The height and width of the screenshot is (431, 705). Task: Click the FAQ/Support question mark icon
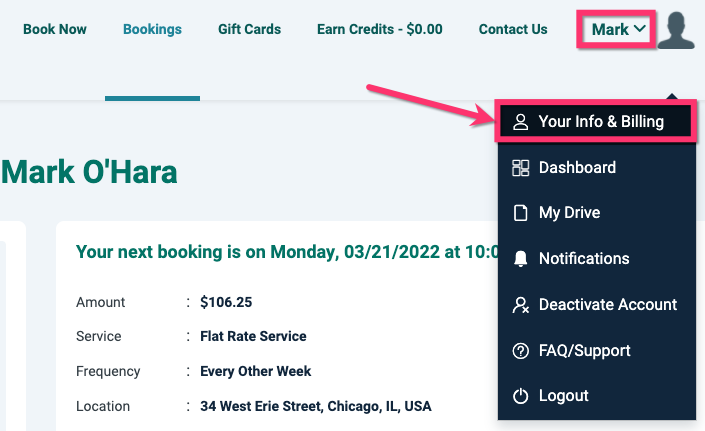[520, 351]
